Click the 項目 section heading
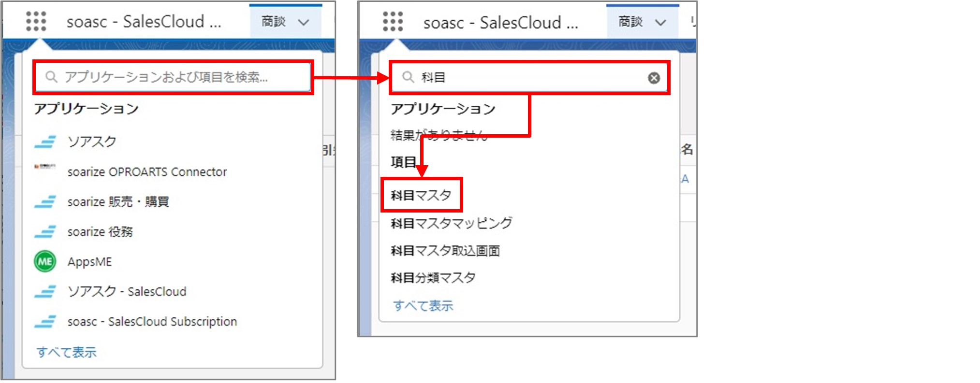980x383 pixels. (x=403, y=162)
